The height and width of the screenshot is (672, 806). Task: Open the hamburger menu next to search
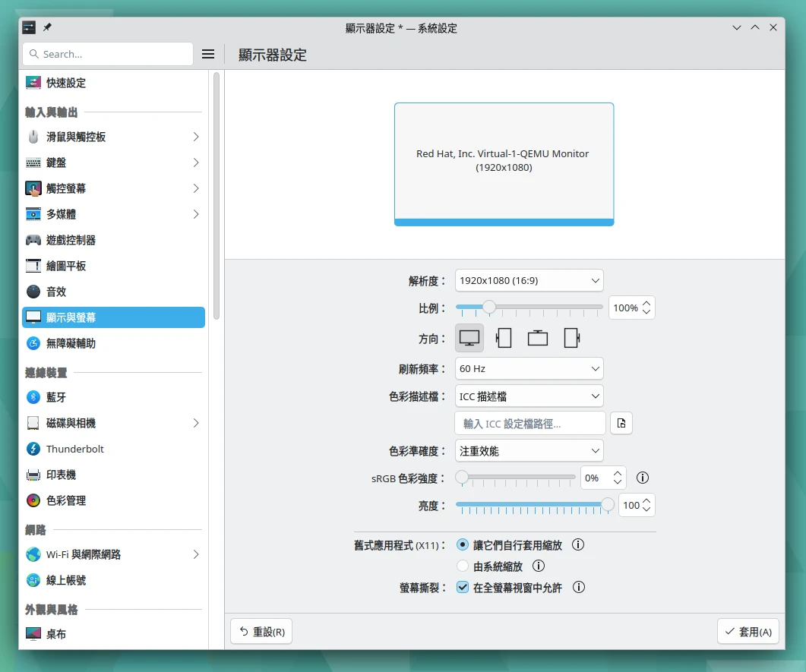click(x=208, y=54)
